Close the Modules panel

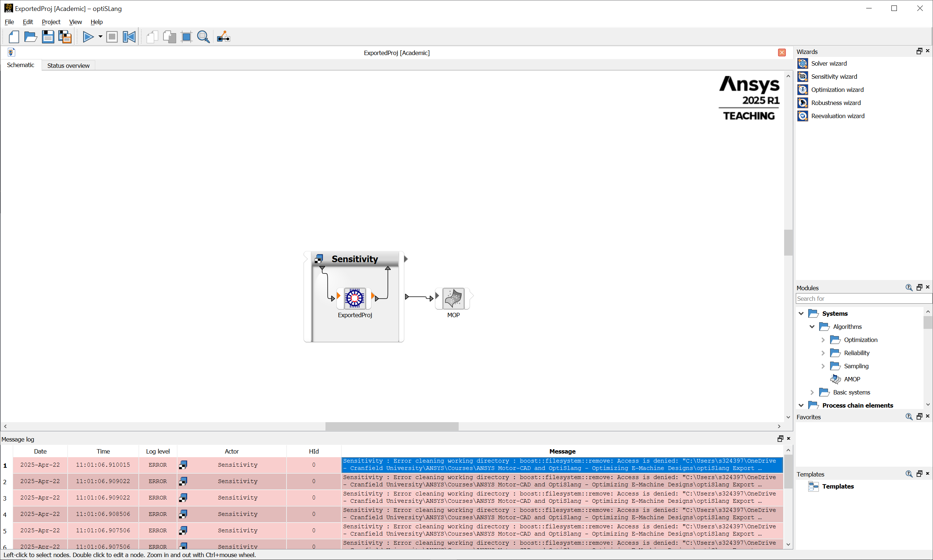coord(928,287)
